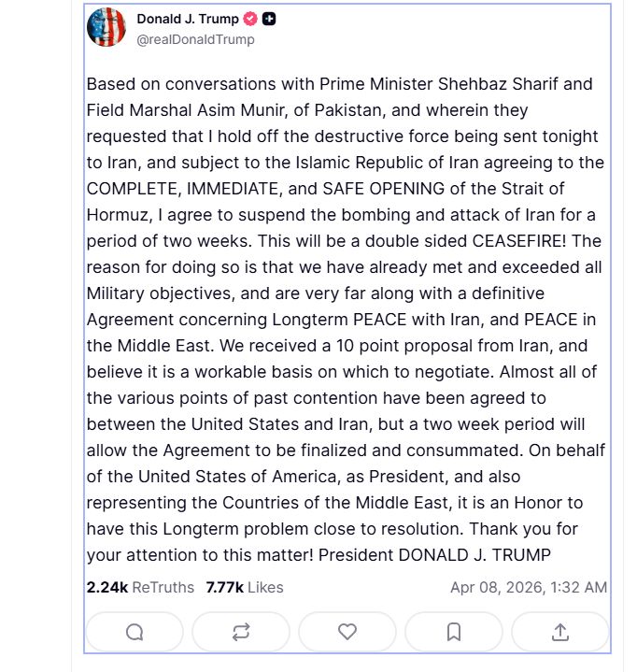The image size is (637, 672).
Task: Click the word CEASEFIRE! in the post
Action: [x=524, y=241]
